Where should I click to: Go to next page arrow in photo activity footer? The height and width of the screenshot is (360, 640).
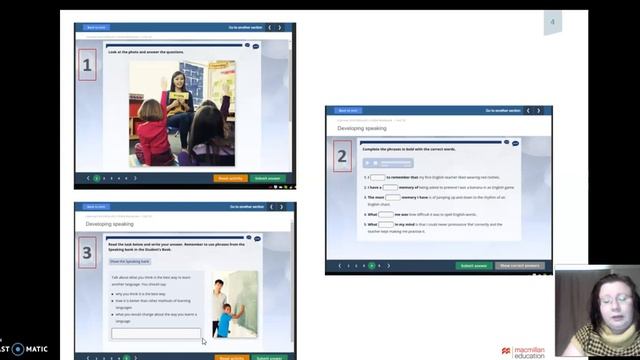(x=135, y=178)
